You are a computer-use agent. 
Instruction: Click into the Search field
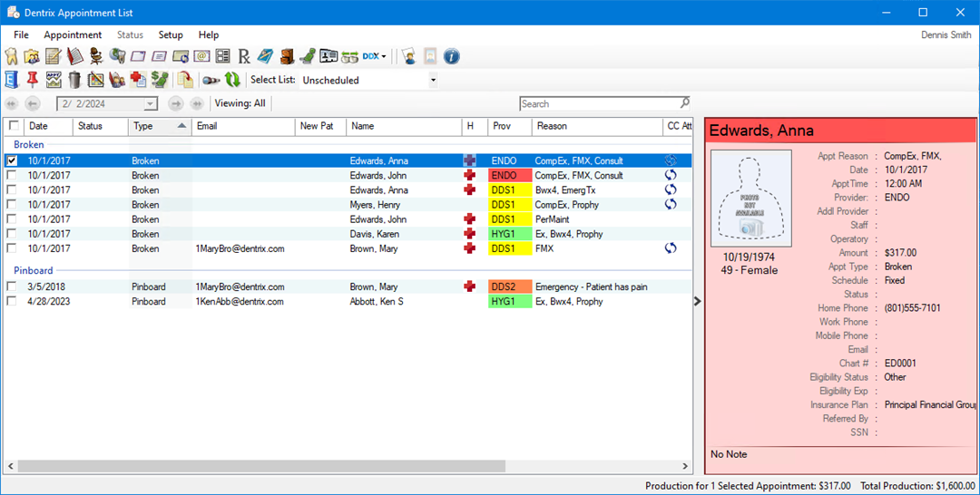pos(599,103)
